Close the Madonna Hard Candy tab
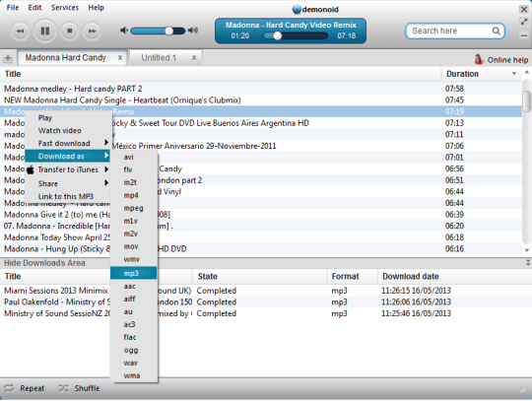 tap(120, 58)
